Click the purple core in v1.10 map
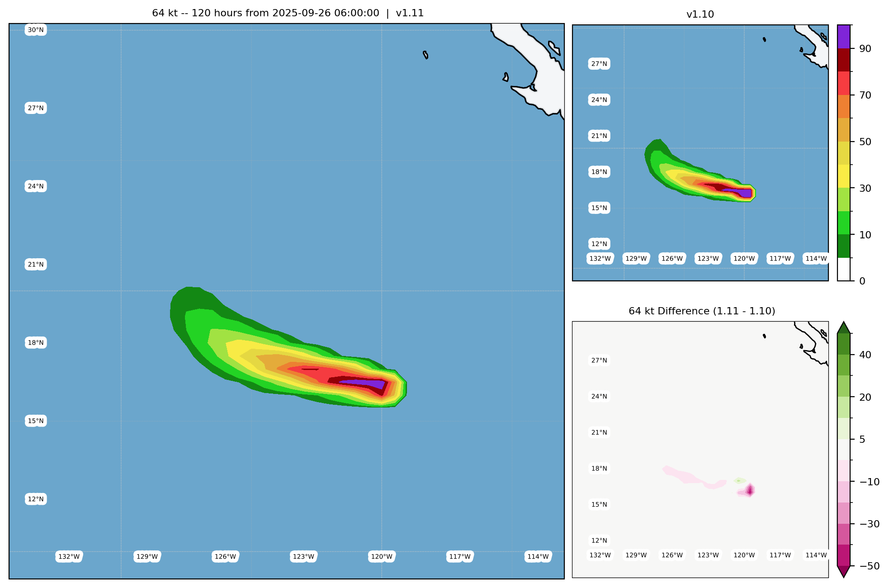This screenshot has width=889, height=588. [x=744, y=193]
